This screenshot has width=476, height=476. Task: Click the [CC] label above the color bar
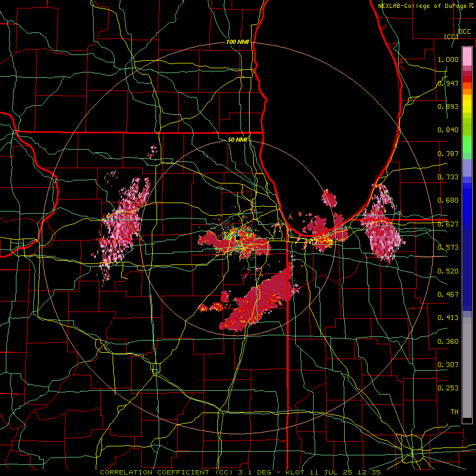(451, 36)
